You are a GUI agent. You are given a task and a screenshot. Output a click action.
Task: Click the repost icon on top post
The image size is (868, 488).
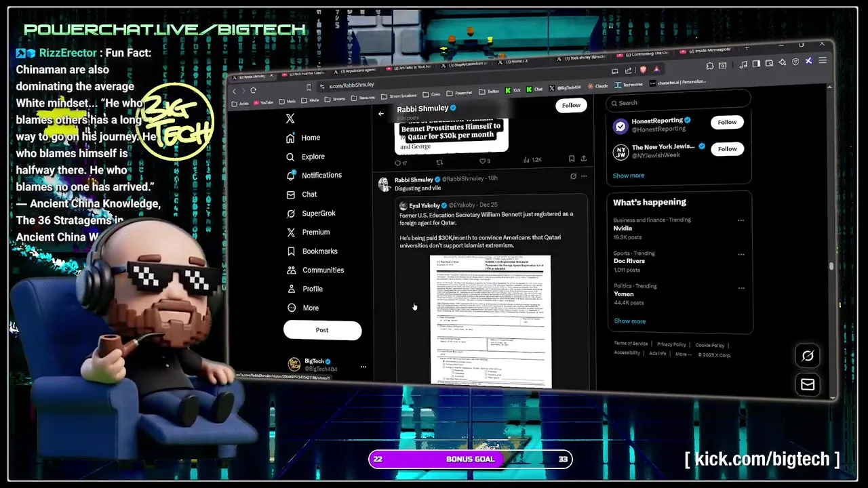point(439,162)
